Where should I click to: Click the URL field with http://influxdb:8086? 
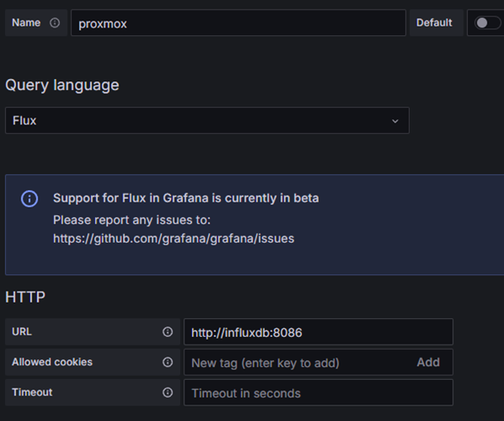click(318, 332)
